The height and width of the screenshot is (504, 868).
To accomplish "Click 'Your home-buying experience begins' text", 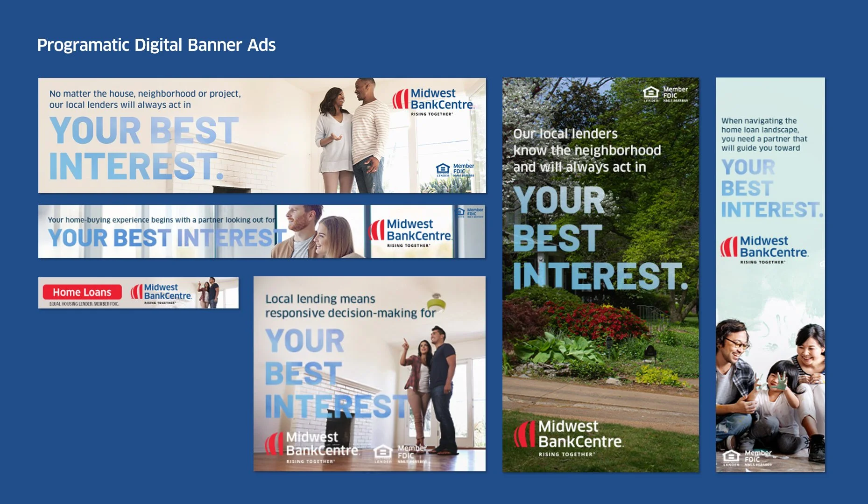I will coord(162,220).
